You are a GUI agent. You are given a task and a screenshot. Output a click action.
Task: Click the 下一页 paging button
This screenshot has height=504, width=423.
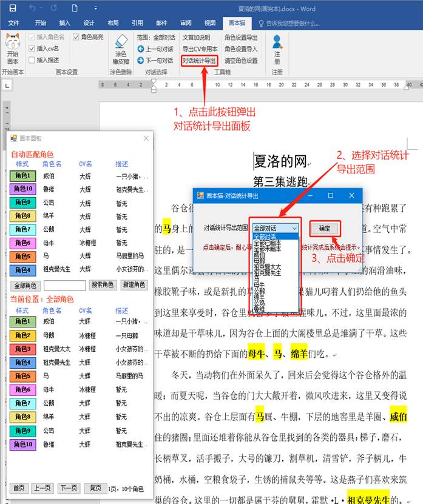69,488
